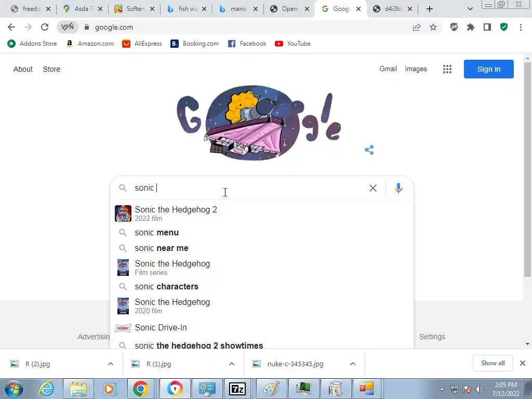This screenshot has height=399, width=532.
Task: Toggle the side panel icon
Action: (487, 27)
